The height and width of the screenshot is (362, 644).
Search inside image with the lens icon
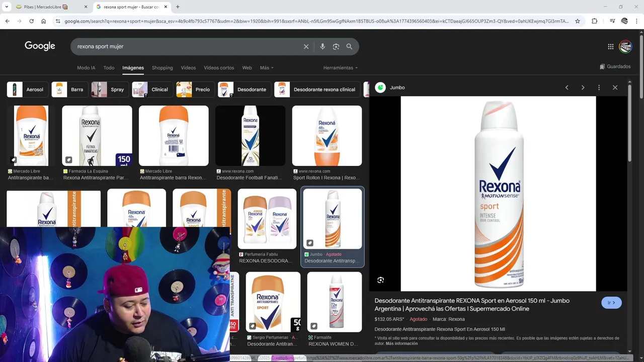click(x=380, y=280)
